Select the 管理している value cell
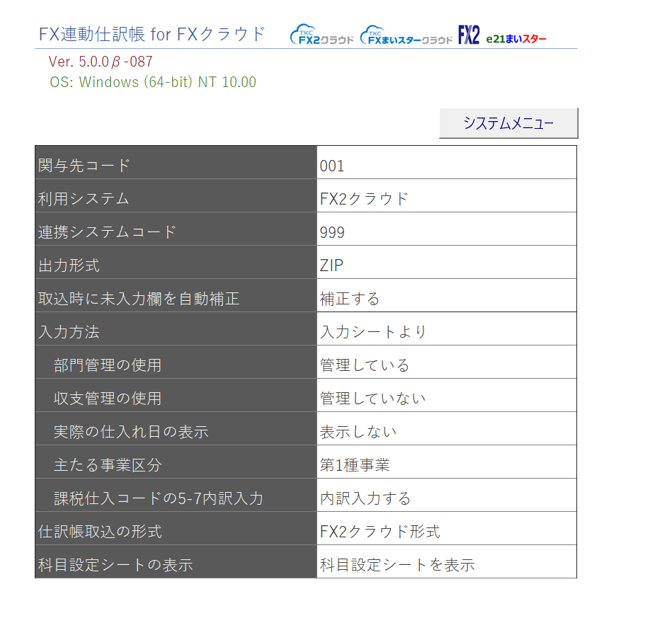Viewport: 672px width, 640px height. point(447,362)
